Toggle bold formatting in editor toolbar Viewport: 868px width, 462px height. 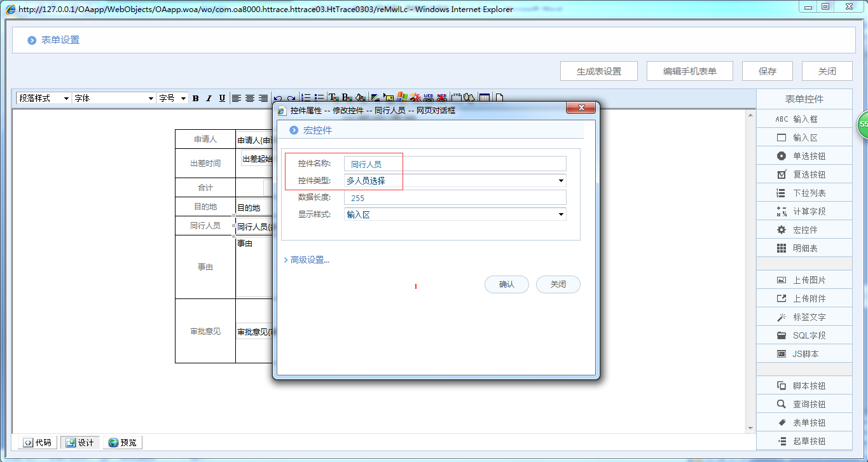click(195, 98)
